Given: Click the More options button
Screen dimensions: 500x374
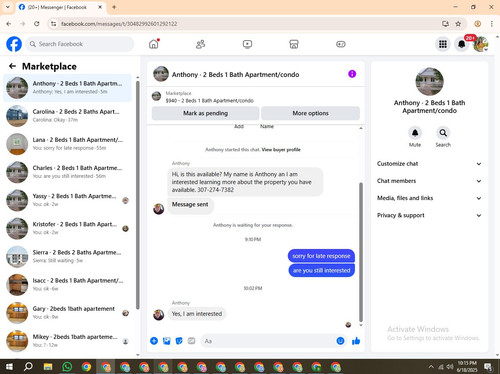Looking at the screenshot, I should 310,113.
